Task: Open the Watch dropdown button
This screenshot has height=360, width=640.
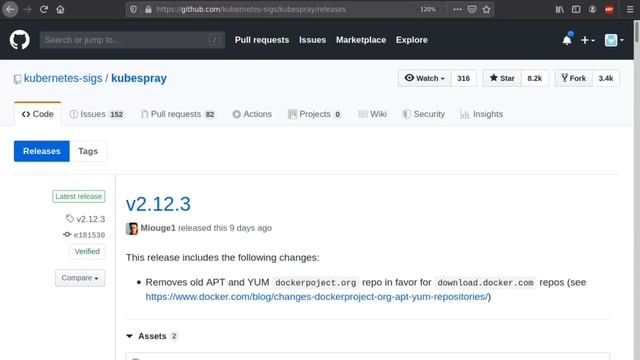Action: (x=424, y=78)
